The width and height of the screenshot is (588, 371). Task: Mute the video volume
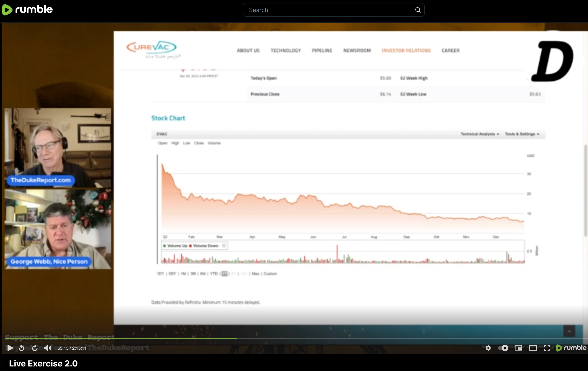[x=48, y=348]
